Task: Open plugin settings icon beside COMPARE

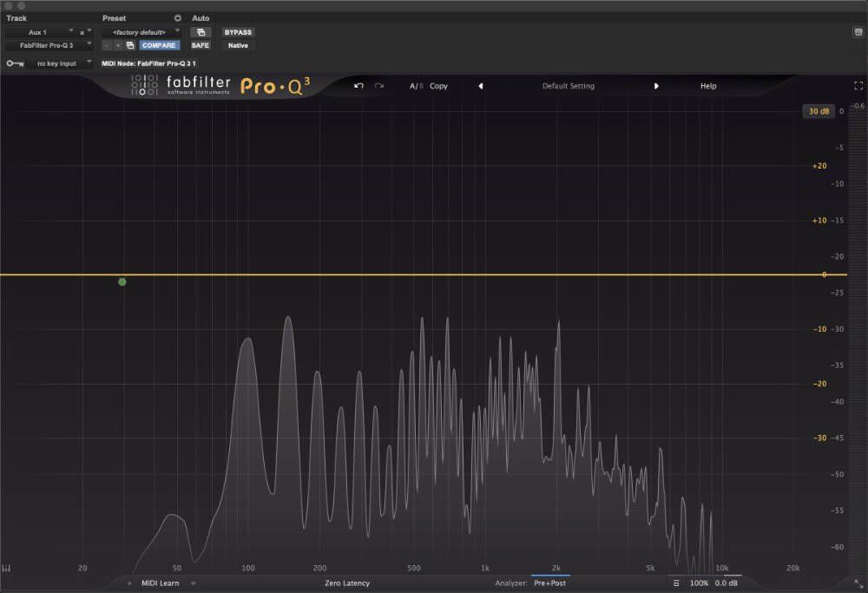Action: tap(130, 45)
